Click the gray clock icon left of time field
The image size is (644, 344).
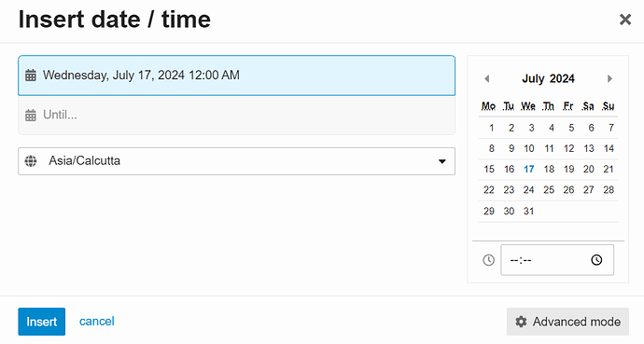489,260
